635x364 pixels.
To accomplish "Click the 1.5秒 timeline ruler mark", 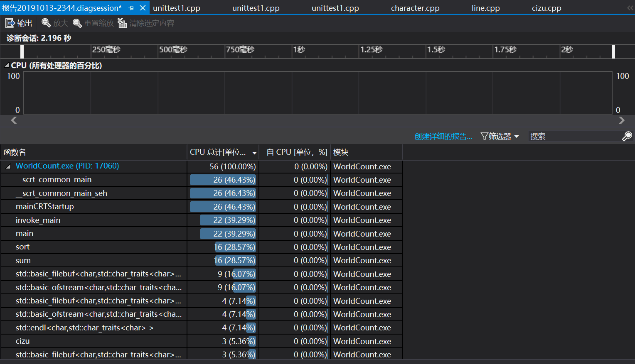I will (436, 49).
